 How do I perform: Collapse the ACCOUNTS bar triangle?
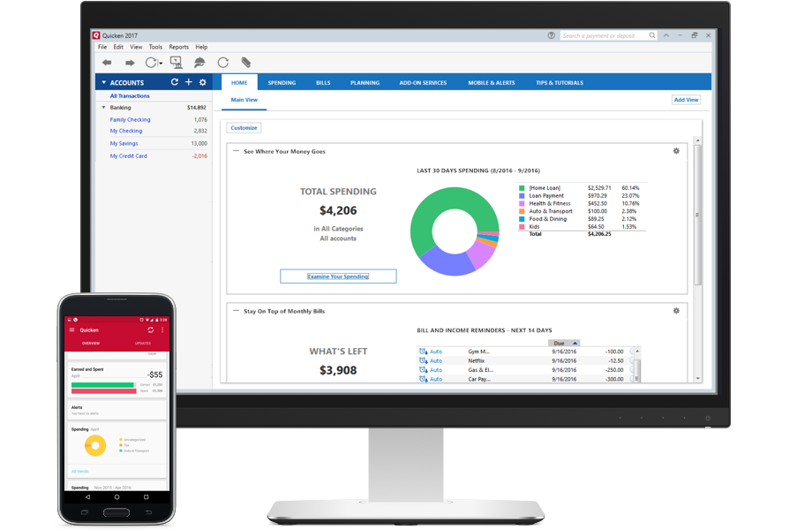(x=103, y=82)
